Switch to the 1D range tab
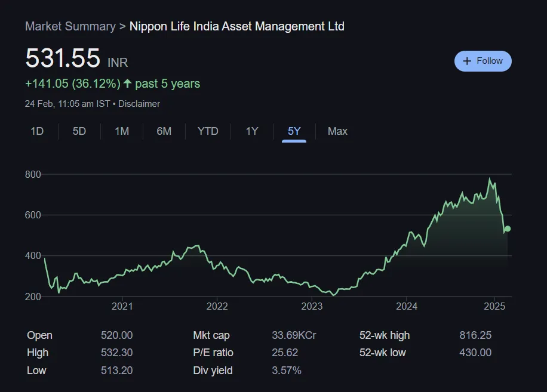Viewport: 547px width, 392px height. [x=37, y=131]
